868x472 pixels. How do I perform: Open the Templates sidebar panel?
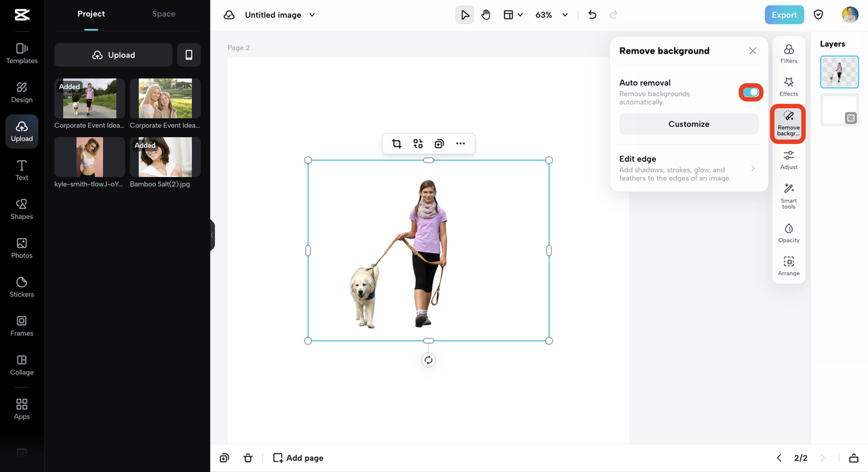click(22, 54)
